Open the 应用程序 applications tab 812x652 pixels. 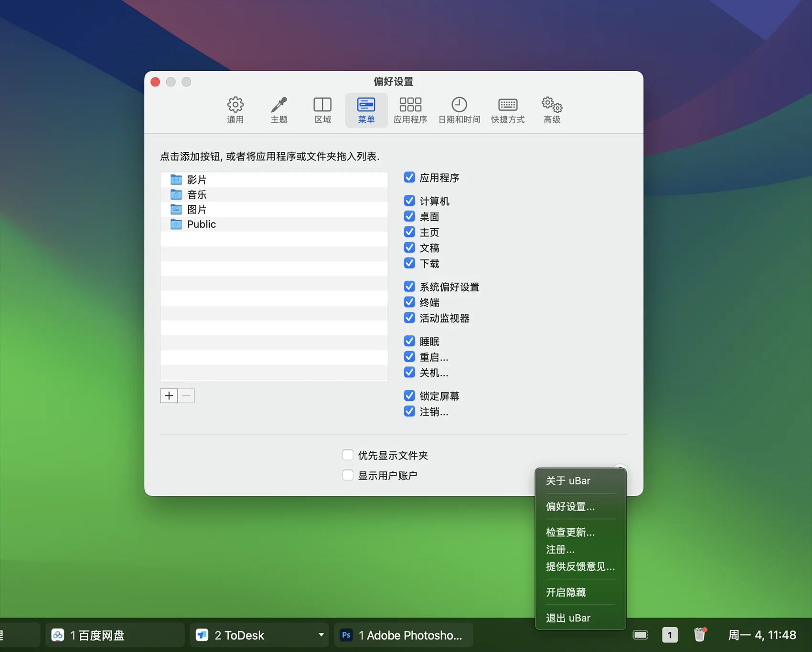410,110
